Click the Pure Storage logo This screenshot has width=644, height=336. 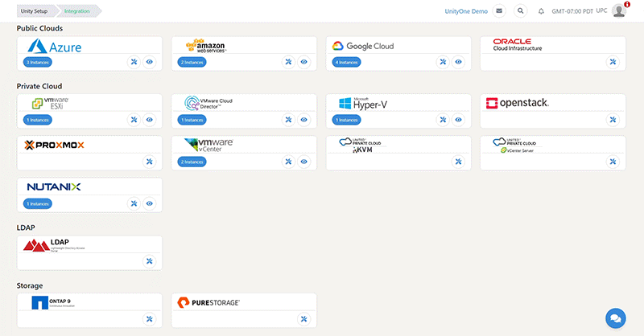pyautogui.click(x=208, y=303)
